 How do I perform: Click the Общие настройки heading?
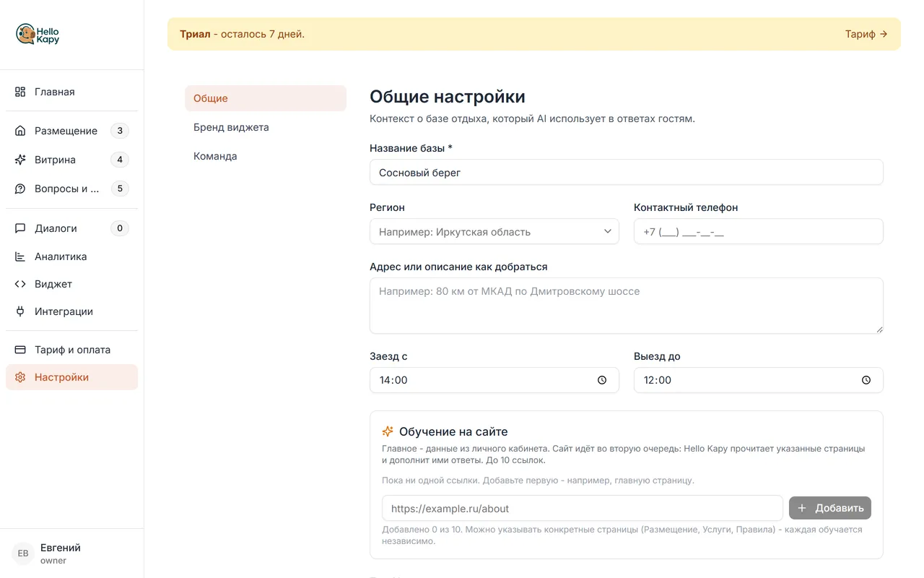[448, 97]
